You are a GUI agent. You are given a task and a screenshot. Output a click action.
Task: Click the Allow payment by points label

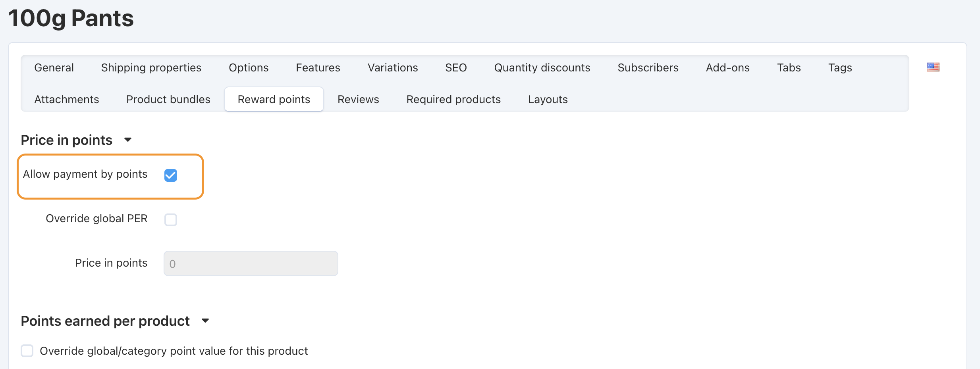click(x=85, y=174)
